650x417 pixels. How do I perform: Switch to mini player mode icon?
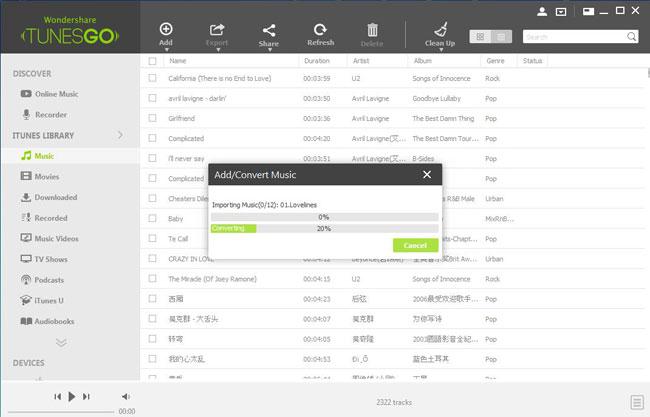pos(588,12)
